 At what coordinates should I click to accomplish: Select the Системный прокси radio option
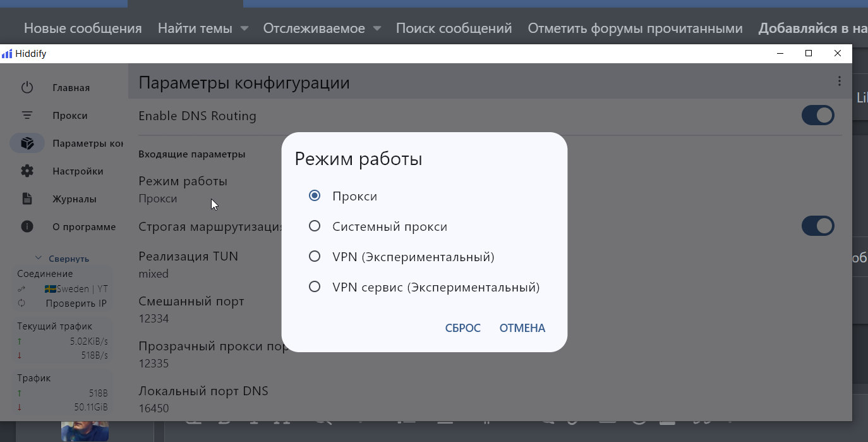[315, 226]
